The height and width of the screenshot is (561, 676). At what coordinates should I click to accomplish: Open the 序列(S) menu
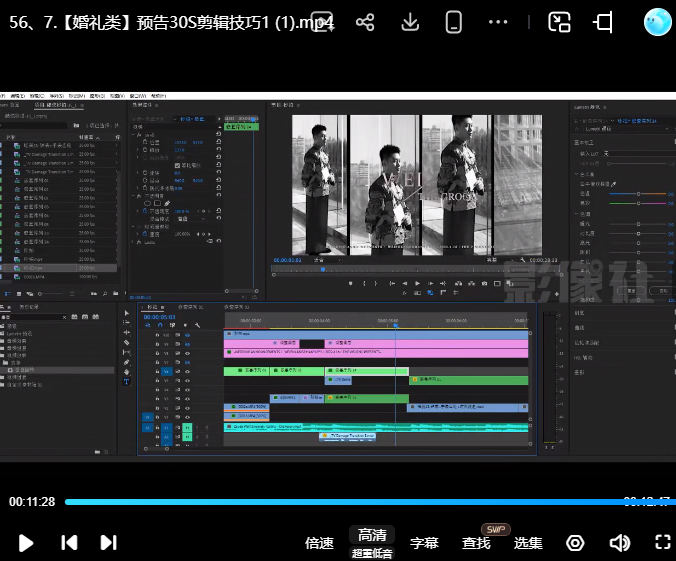coord(57,96)
